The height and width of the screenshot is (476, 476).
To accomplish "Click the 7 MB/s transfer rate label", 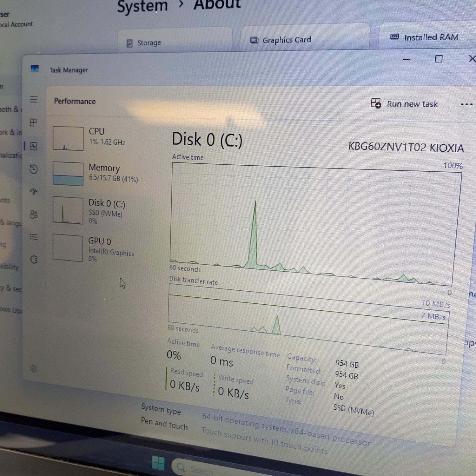I will [x=433, y=316].
